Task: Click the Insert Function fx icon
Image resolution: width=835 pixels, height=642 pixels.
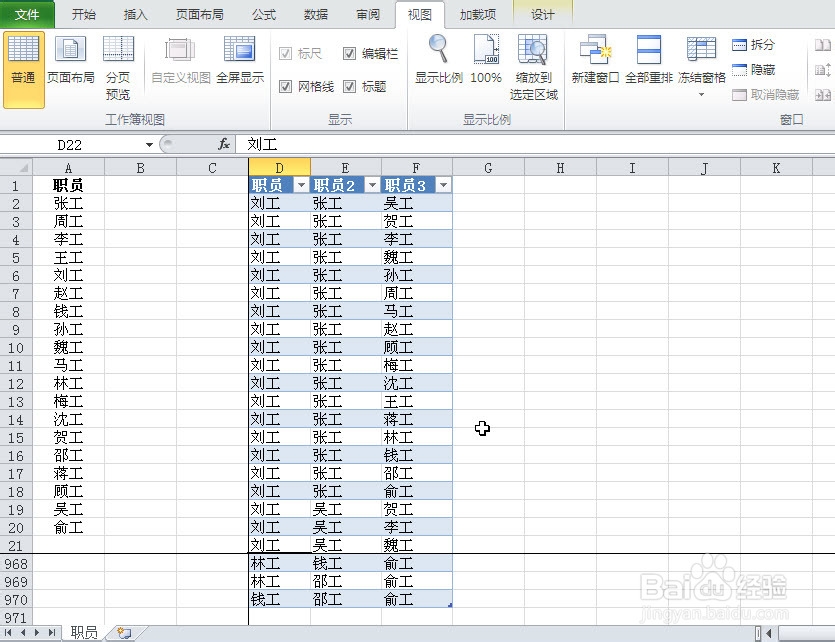Action: [224, 144]
